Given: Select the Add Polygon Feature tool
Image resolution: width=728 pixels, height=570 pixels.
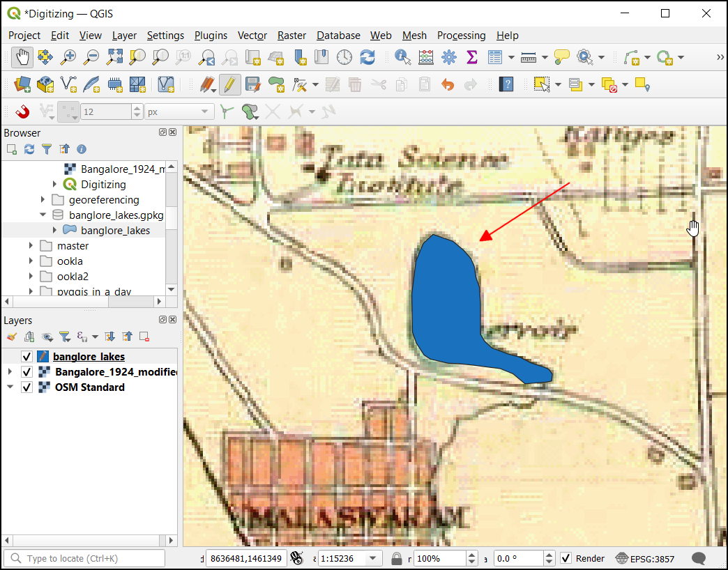Looking at the screenshot, I should (276, 85).
